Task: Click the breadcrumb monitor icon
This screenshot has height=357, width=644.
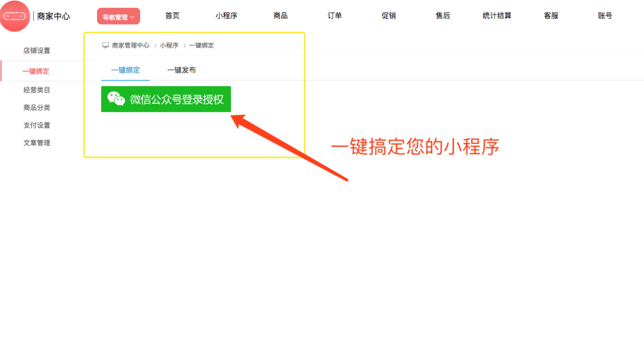Action: point(106,45)
